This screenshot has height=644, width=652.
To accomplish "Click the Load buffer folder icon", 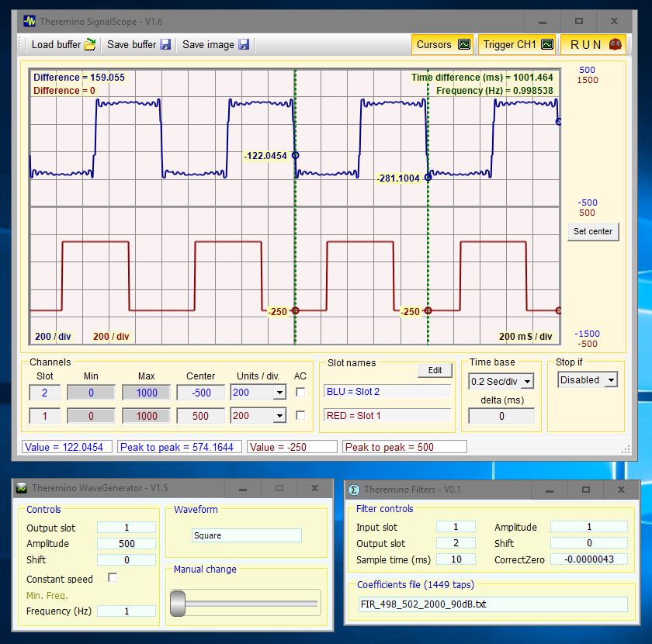I will [x=90, y=44].
